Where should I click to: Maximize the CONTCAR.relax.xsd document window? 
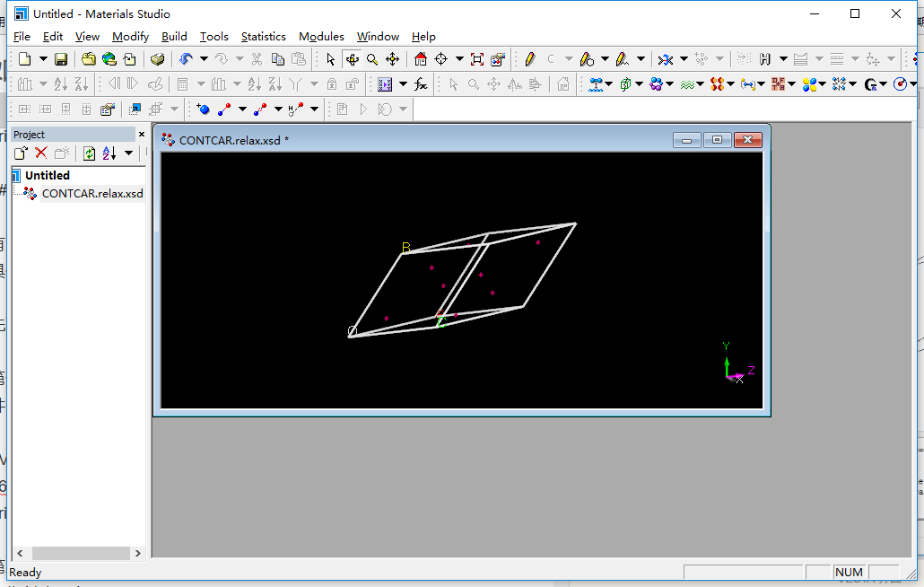tap(717, 140)
